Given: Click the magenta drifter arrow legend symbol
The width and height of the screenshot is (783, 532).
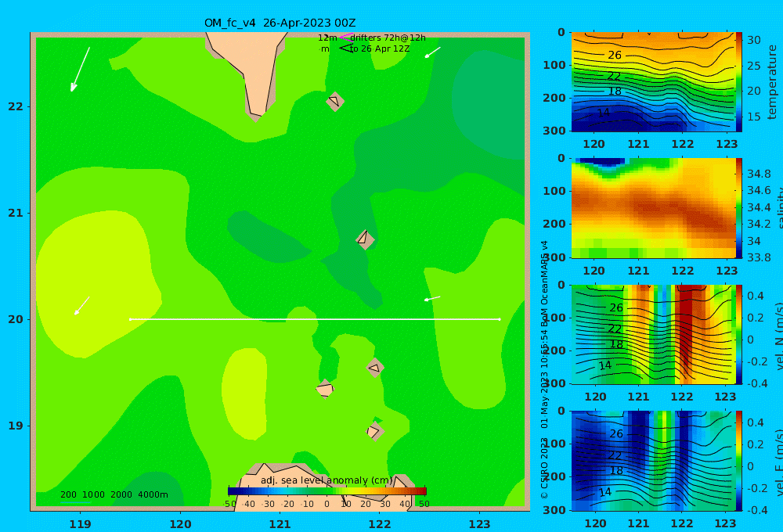Looking at the screenshot, I should point(345,38).
